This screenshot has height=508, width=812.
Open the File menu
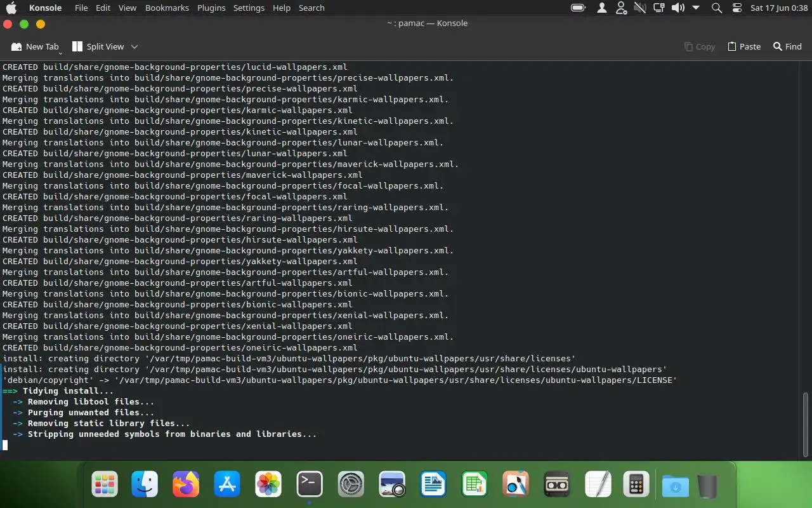[81, 8]
